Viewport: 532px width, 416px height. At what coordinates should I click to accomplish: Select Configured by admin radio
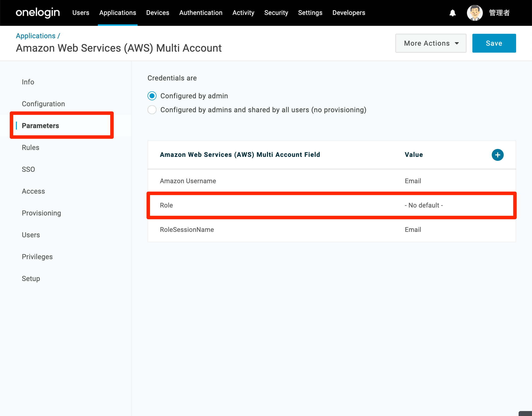(x=152, y=96)
